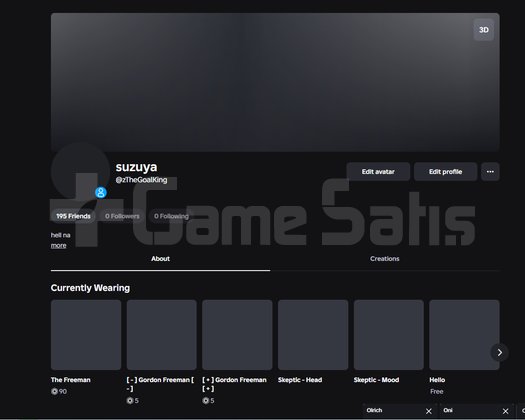
Task: Open the [ + ] Gordon Freeman item thumbnail
Action: 237,335
